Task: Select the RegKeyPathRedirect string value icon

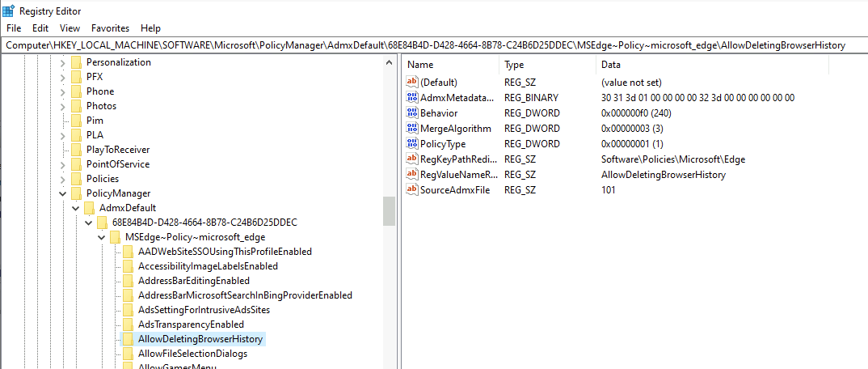Action: point(412,159)
